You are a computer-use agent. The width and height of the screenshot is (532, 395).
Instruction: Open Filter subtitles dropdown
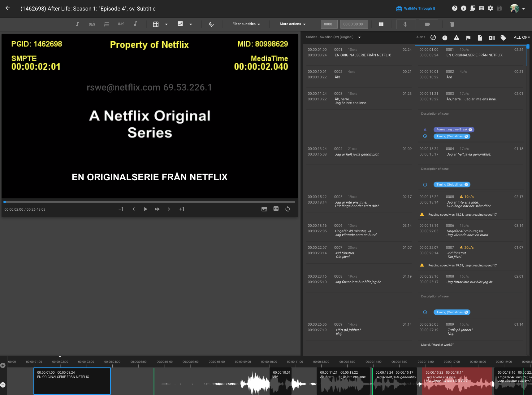[x=246, y=24]
